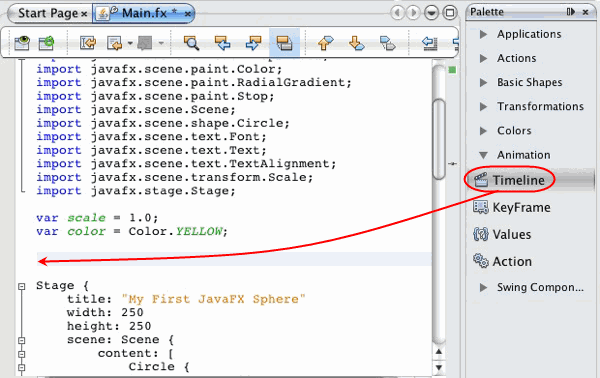The width and height of the screenshot is (600, 378).
Task: Collapse the Circle { code fold
Action: point(22,368)
